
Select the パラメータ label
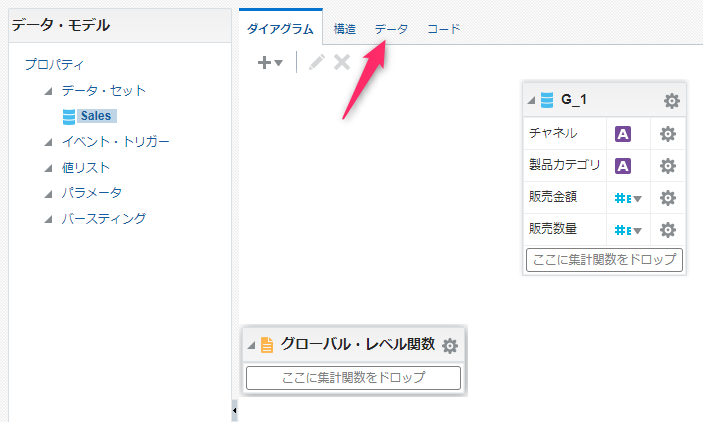(x=92, y=193)
